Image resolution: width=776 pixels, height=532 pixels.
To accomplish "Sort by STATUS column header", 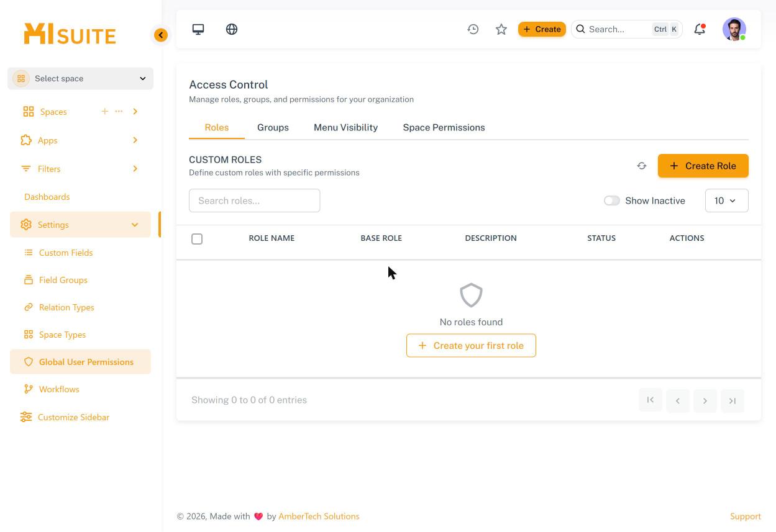I will (x=601, y=238).
